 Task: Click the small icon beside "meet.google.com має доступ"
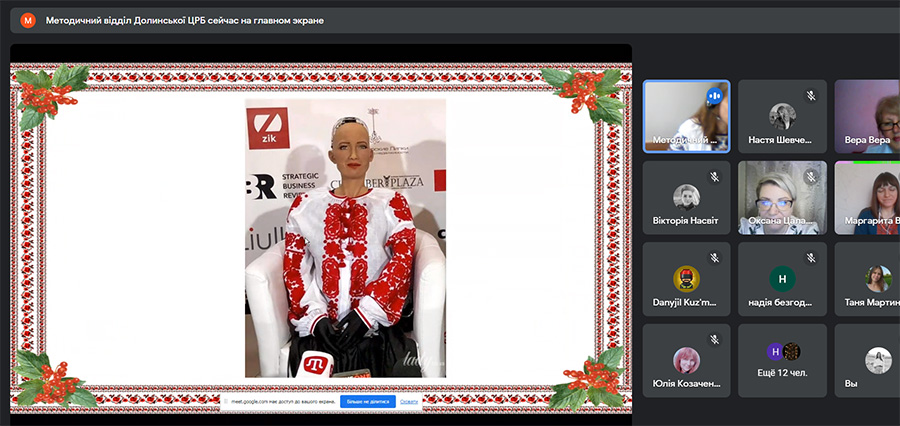pyautogui.click(x=226, y=401)
